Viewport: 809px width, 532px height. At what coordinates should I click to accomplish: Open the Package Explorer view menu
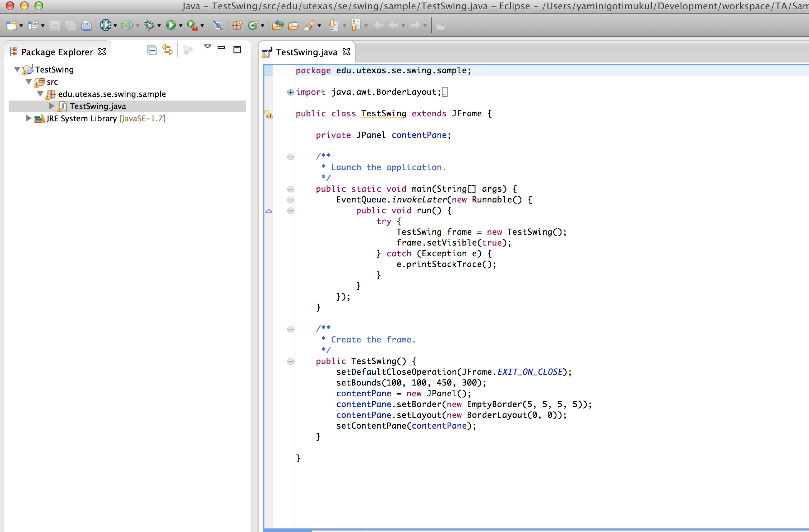point(208,47)
